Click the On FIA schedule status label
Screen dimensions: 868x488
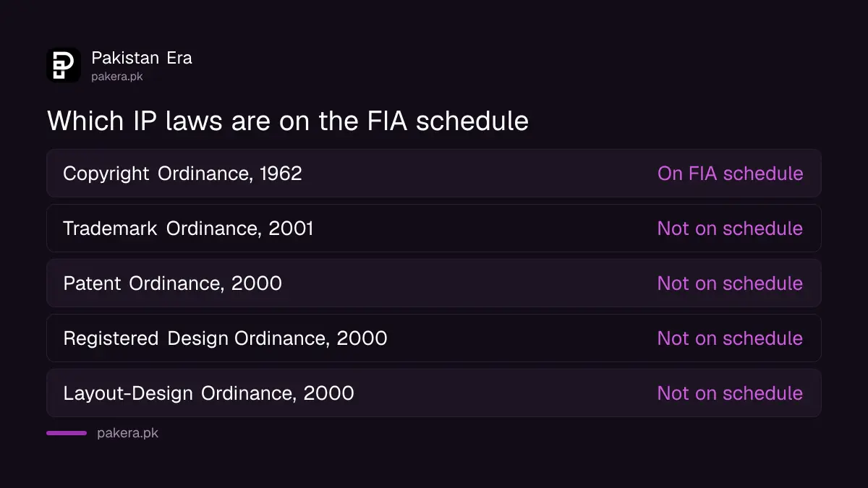[731, 174]
